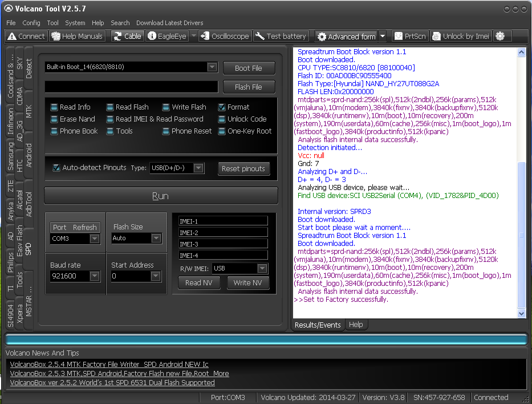
Task: Click the Read NV button
Action: pos(199,283)
